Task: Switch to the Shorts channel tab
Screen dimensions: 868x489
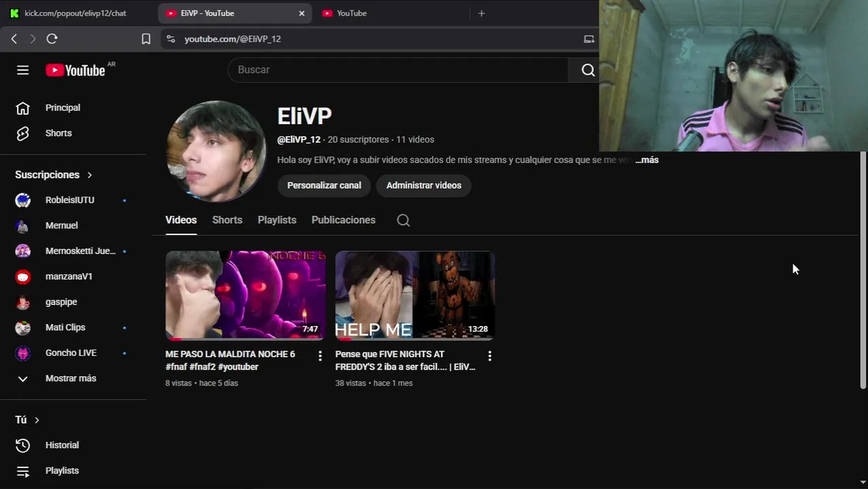Action: coord(227,220)
